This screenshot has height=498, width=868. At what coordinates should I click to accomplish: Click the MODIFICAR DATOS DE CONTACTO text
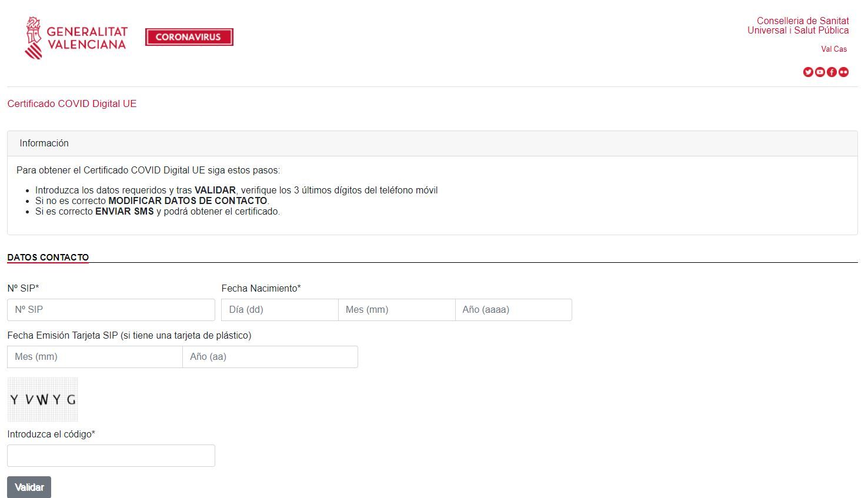pyautogui.click(x=188, y=201)
